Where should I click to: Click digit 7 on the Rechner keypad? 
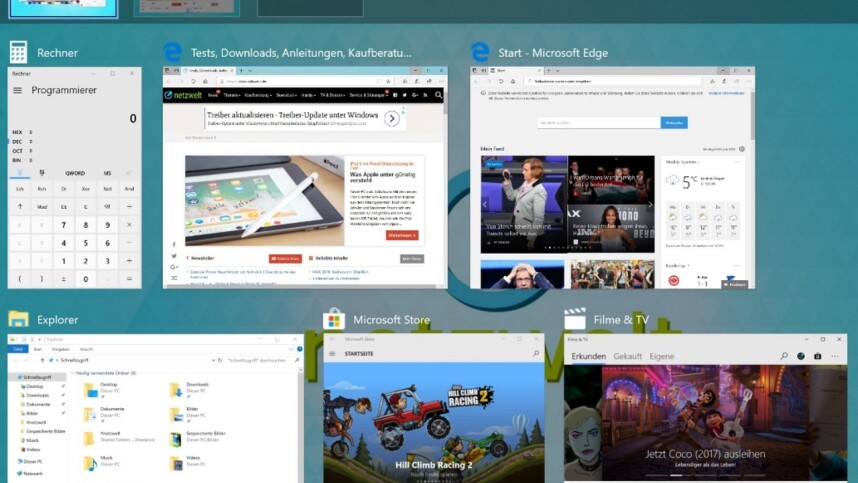(x=63, y=225)
